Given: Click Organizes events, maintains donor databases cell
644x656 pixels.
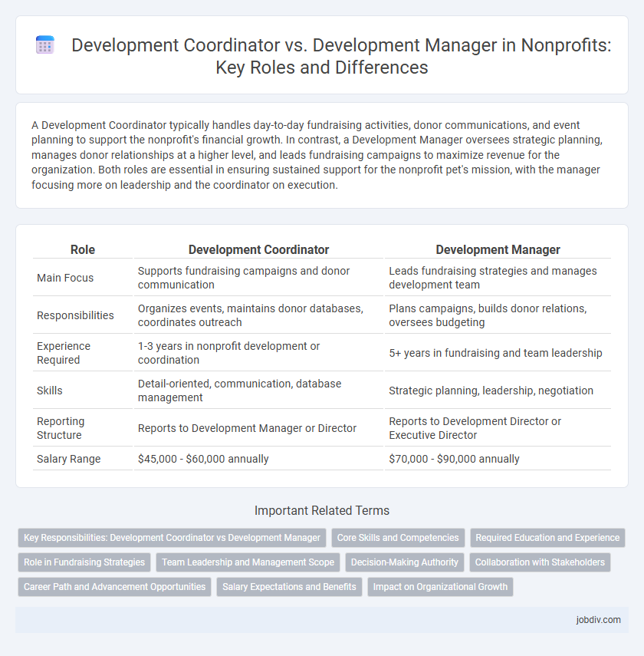Looking at the screenshot, I should 258,315.
